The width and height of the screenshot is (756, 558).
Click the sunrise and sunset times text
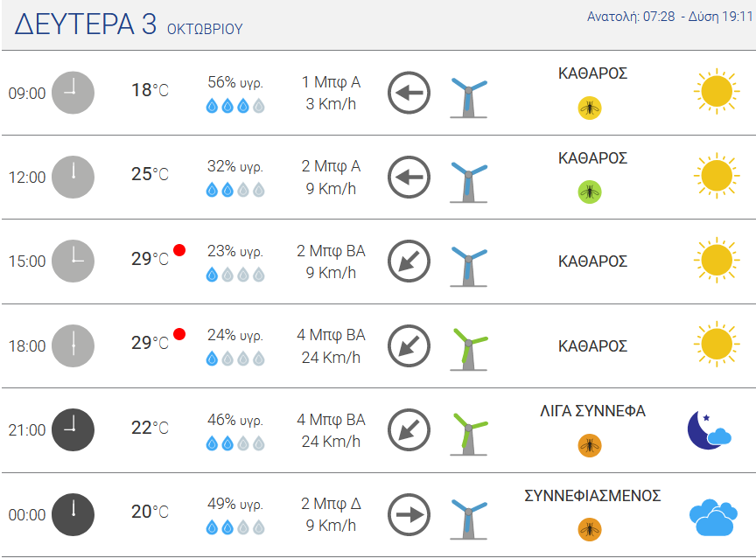[669, 17]
